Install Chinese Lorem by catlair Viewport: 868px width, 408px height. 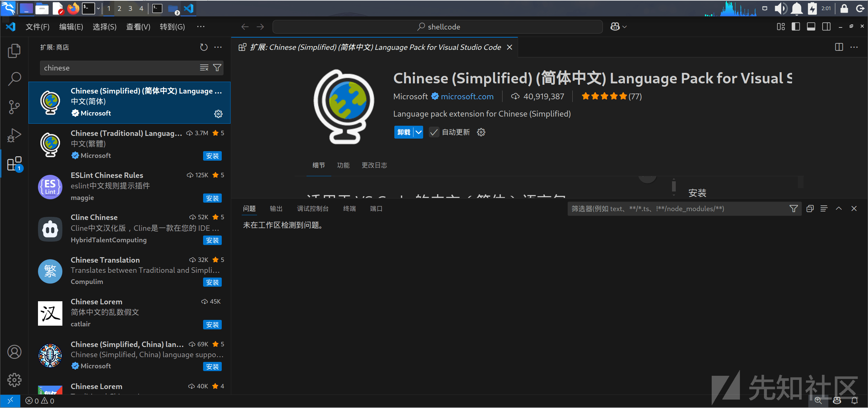click(x=212, y=325)
